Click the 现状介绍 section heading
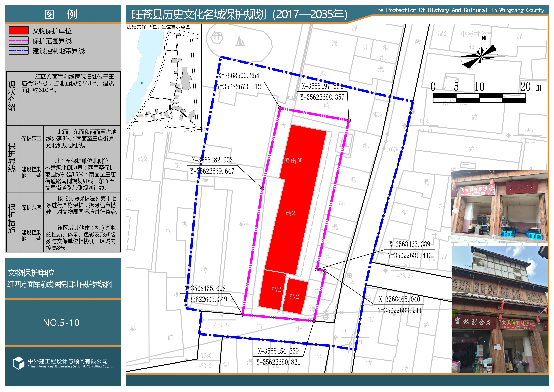Image resolution: width=554 pixels, height=392 pixels. click(12, 96)
